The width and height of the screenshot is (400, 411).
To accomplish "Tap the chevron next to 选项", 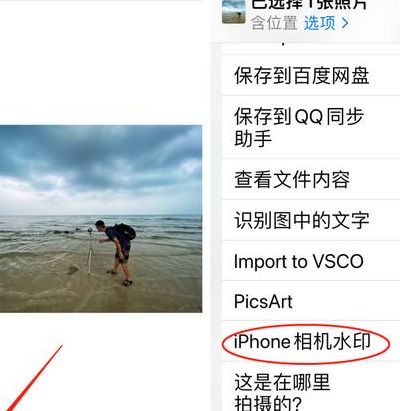I will pos(345,23).
